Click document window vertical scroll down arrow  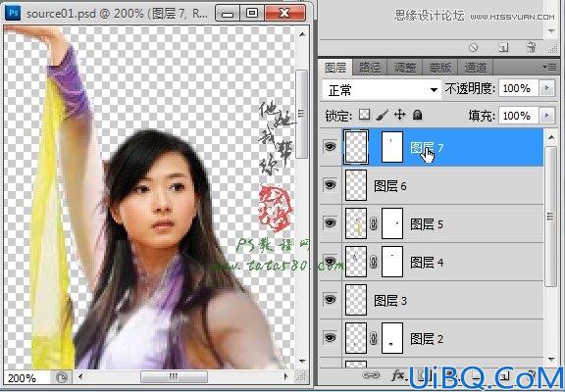[302, 361]
